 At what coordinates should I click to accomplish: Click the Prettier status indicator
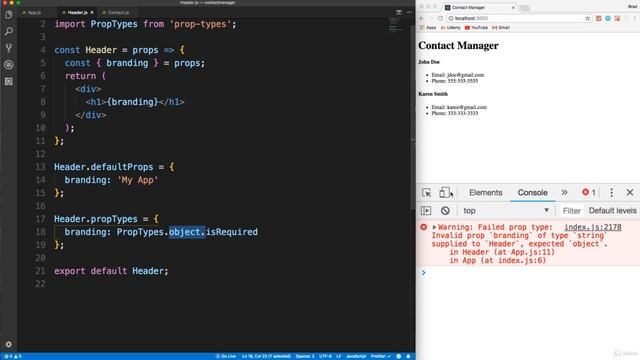click(x=380, y=356)
